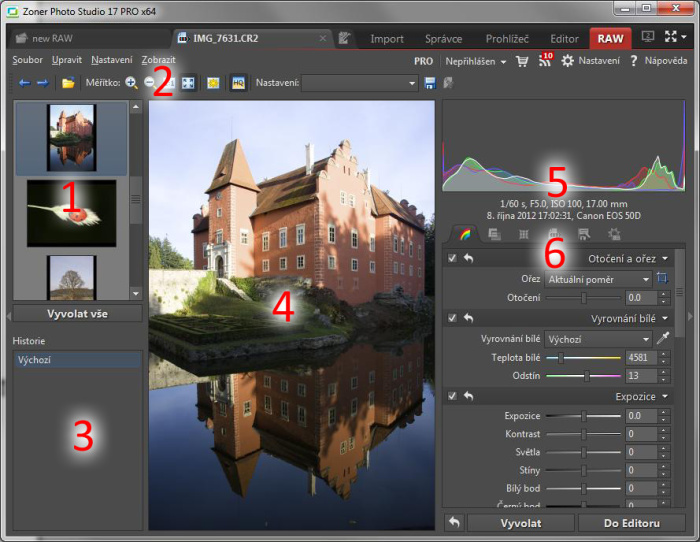
Task: Click the Do Editoru button
Action: tap(631, 522)
